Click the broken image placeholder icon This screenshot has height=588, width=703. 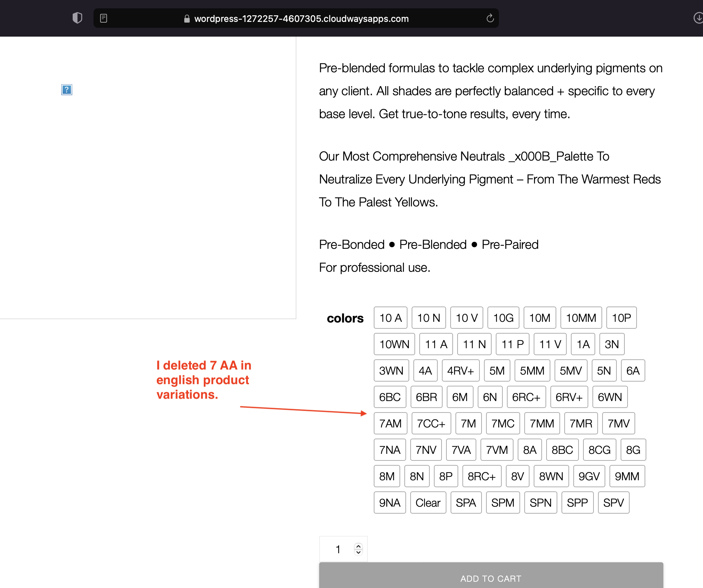67,90
